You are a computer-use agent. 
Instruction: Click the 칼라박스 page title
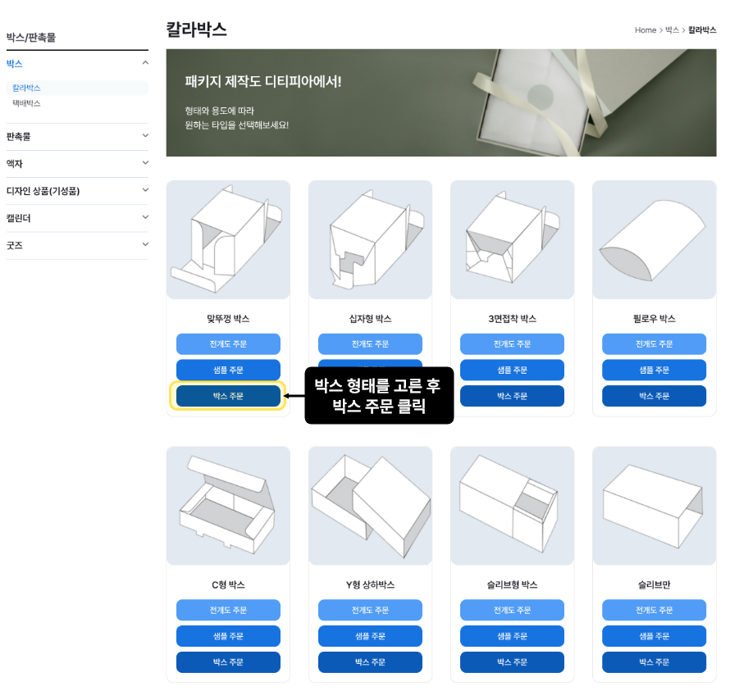pos(197,30)
